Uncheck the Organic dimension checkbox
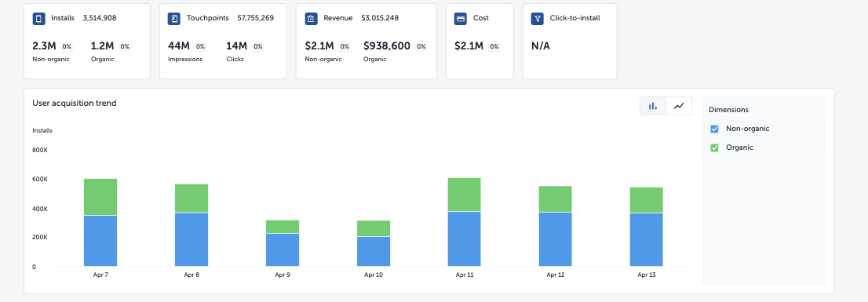This screenshot has height=302, width=868. click(714, 147)
